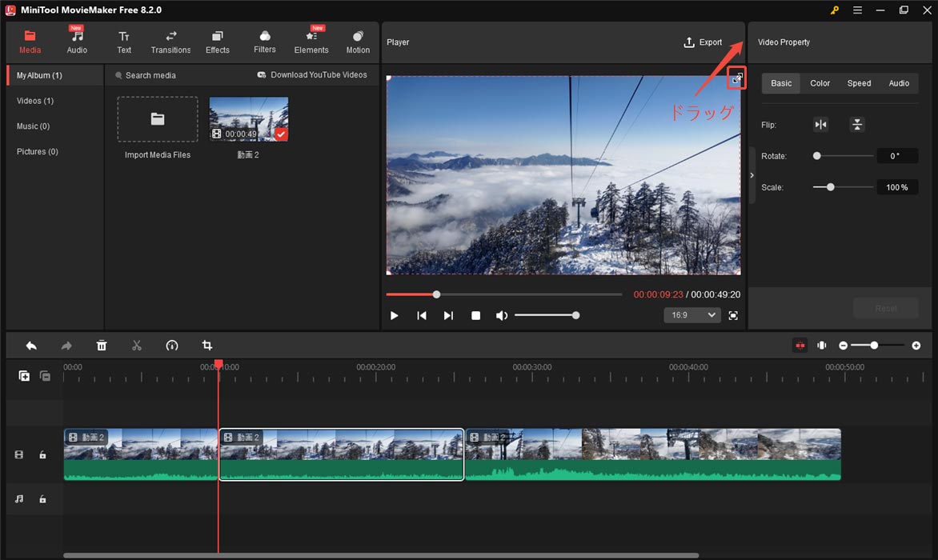Screen dimensions: 938x560
Task: Click the timeline zoom slider
Action: tap(877, 346)
